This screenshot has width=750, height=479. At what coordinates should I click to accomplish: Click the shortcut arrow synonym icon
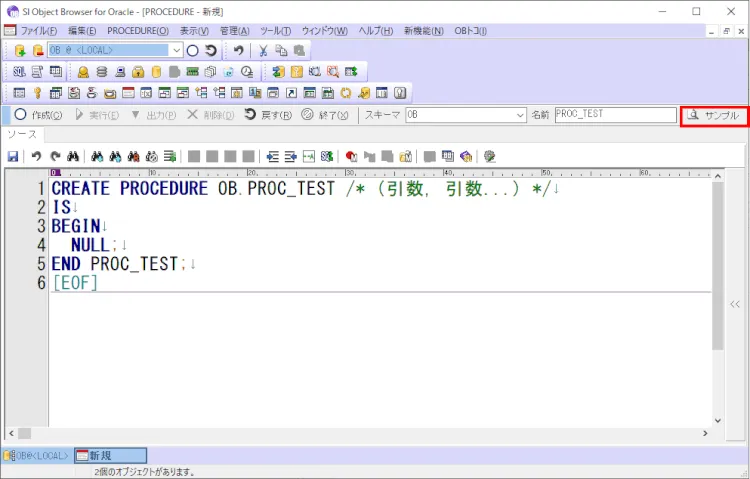coord(291,93)
